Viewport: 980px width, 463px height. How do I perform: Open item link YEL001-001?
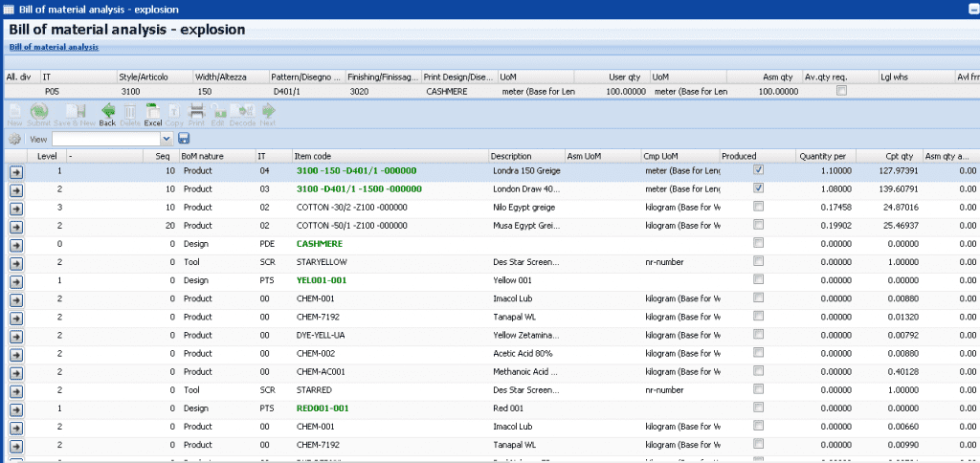click(321, 279)
